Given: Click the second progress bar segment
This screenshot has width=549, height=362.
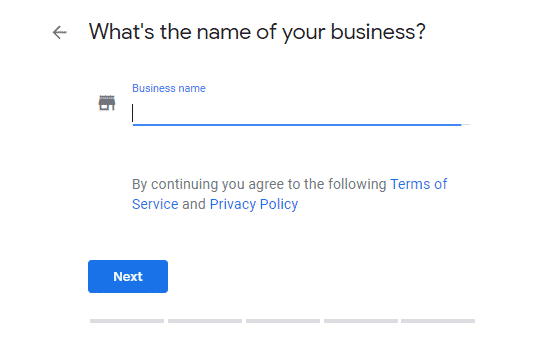Looking at the screenshot, I should click(x=205, y=321).
